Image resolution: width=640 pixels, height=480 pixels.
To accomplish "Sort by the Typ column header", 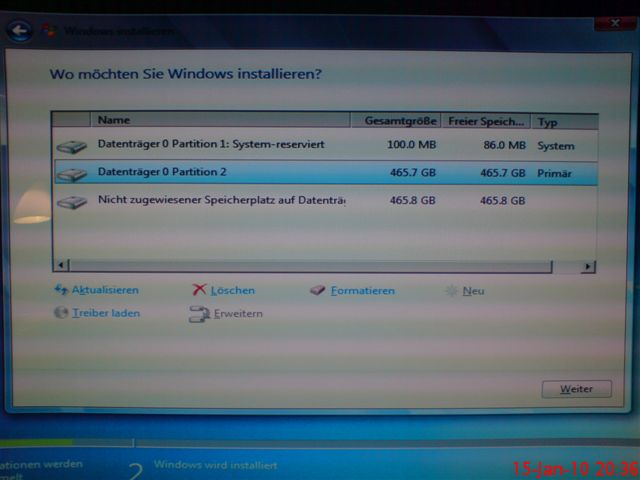I will click(564, 122).
